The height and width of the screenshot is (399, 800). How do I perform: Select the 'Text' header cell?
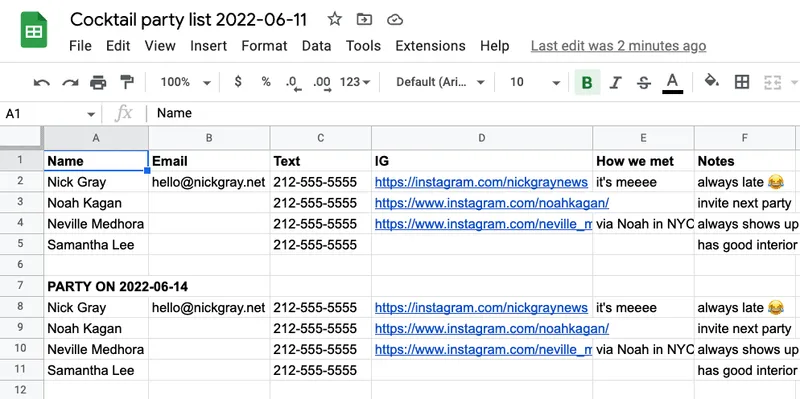pyautogui.click(x=321, y=161)
